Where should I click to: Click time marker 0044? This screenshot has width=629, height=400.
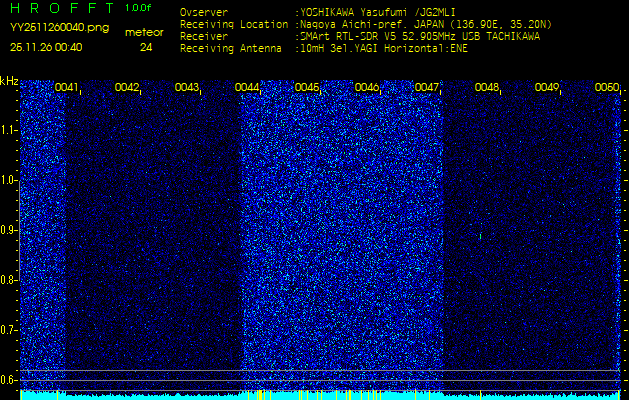click(x=247, y=87)
